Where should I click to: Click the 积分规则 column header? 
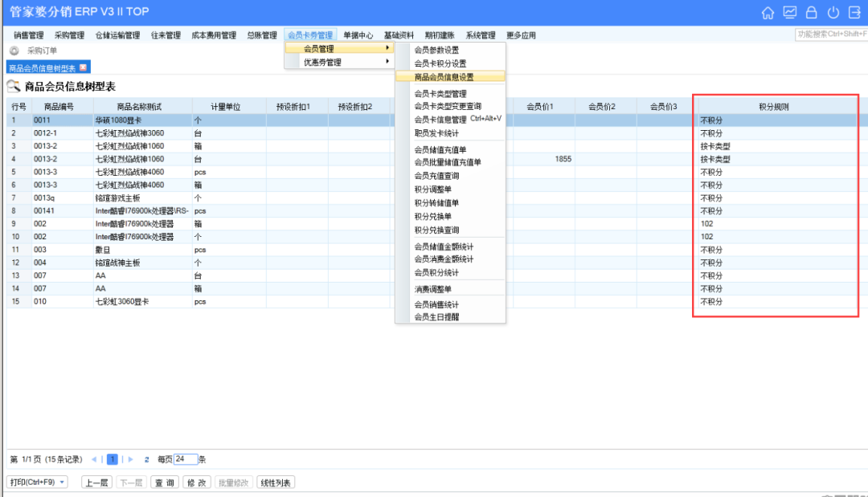click(774, 107)
